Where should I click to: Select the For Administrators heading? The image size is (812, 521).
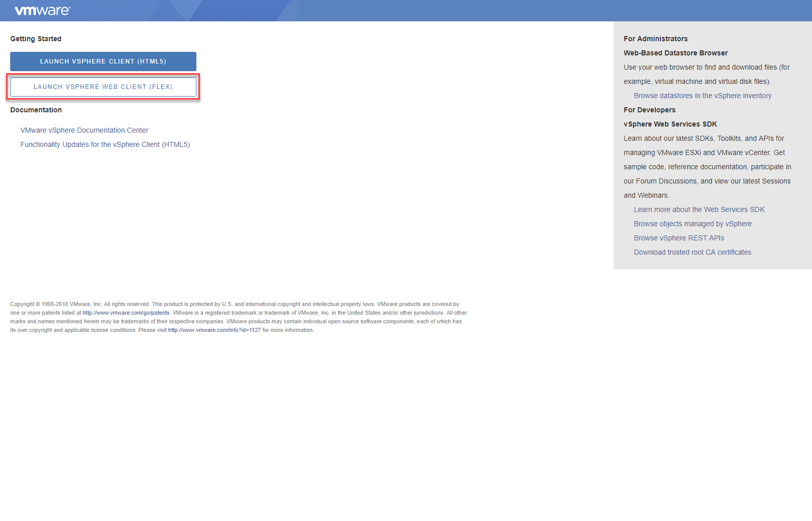pyautogui.click(x=655, y=39)
